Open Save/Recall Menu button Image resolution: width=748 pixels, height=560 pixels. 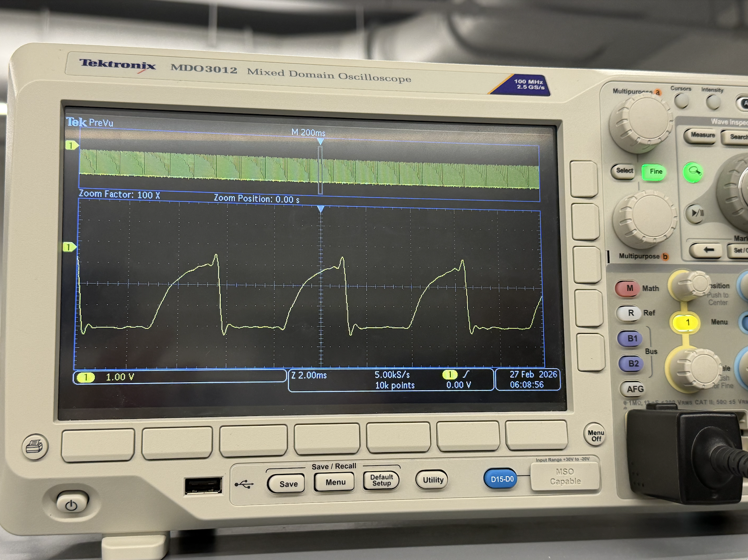click(x=335, y=482)
